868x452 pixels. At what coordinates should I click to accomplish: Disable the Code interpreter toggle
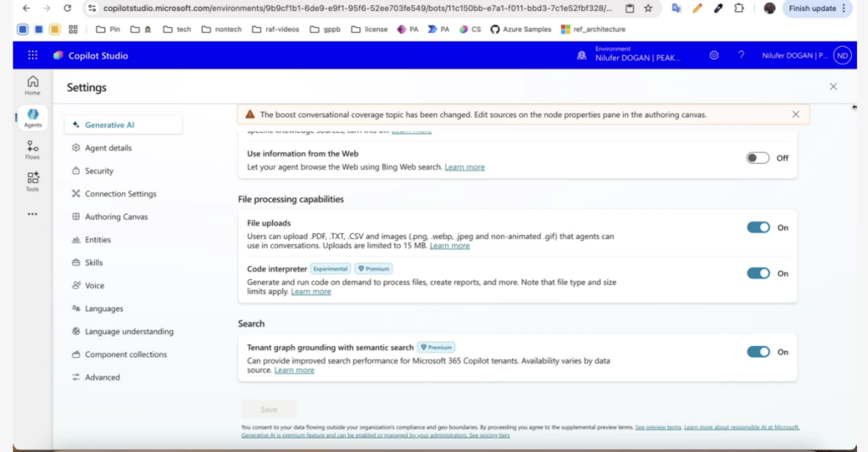tap(758, 273)
